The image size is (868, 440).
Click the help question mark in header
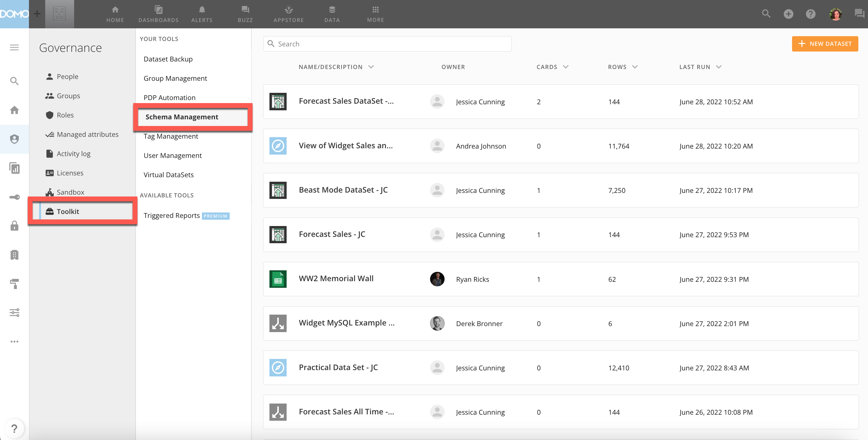click(810, 14)
